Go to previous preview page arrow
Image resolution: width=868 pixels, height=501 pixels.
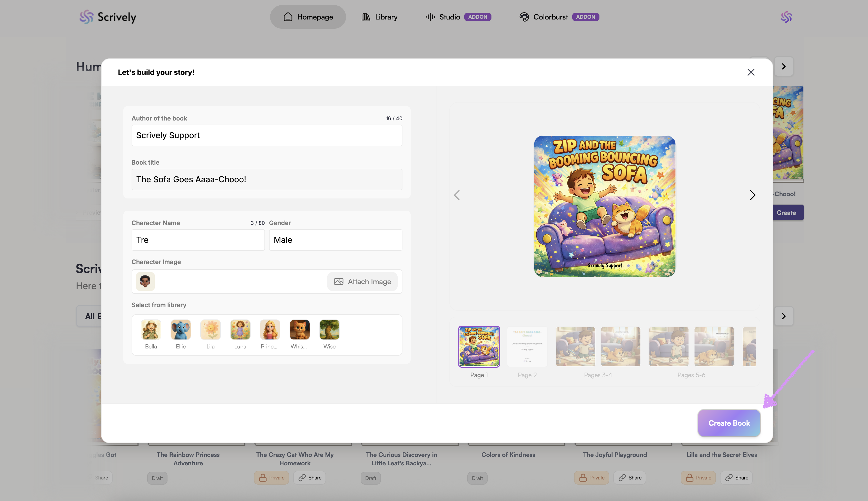tap(457, 195)
